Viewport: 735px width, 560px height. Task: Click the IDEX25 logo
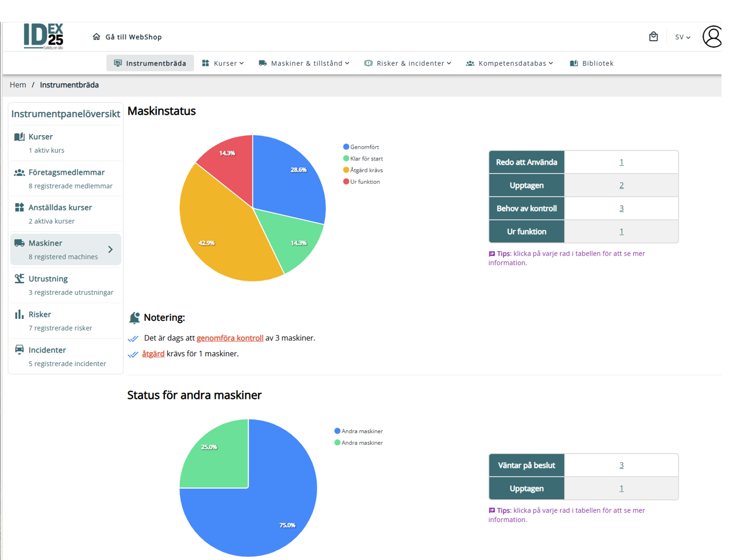tap(43, 36)
